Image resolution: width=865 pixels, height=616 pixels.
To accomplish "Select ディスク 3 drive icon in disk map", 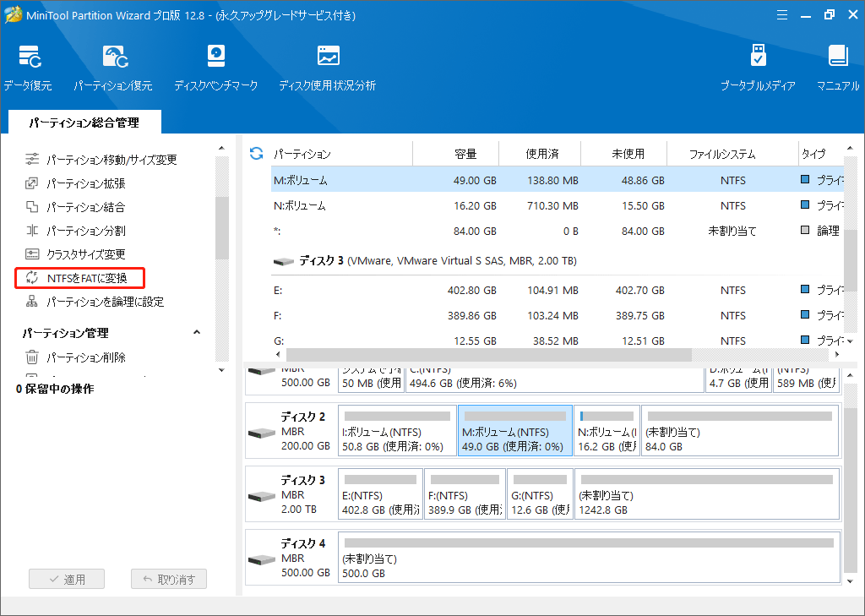I will tap(262, 496).
